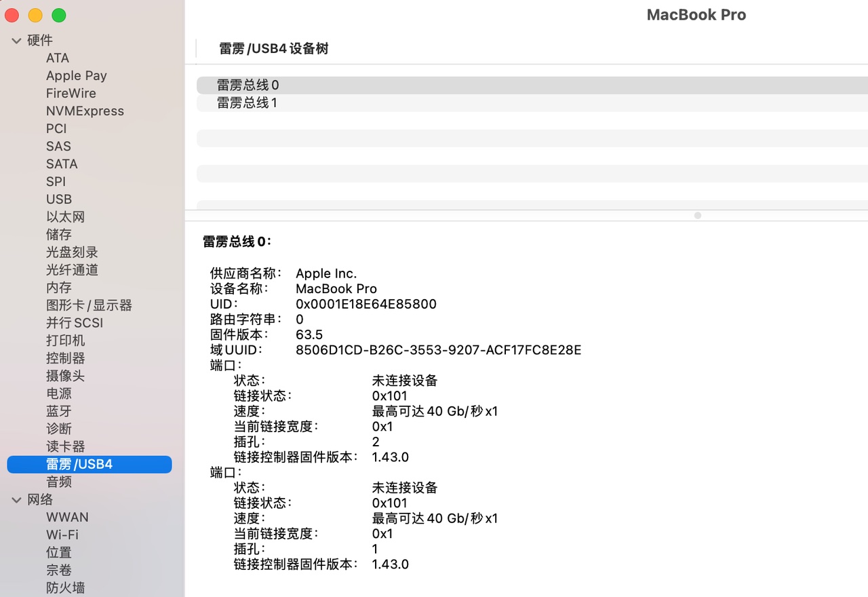Select 光盘刻录 in the sidebar
Screen dimensions: 868x597
pos(72,252)
